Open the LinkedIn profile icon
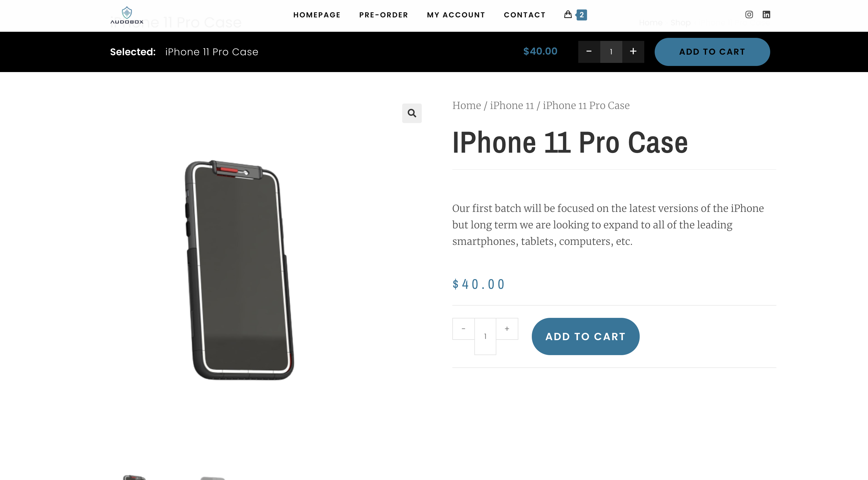Image resolution: width=868 pixels, height=480 pixels. click(766, 14)
